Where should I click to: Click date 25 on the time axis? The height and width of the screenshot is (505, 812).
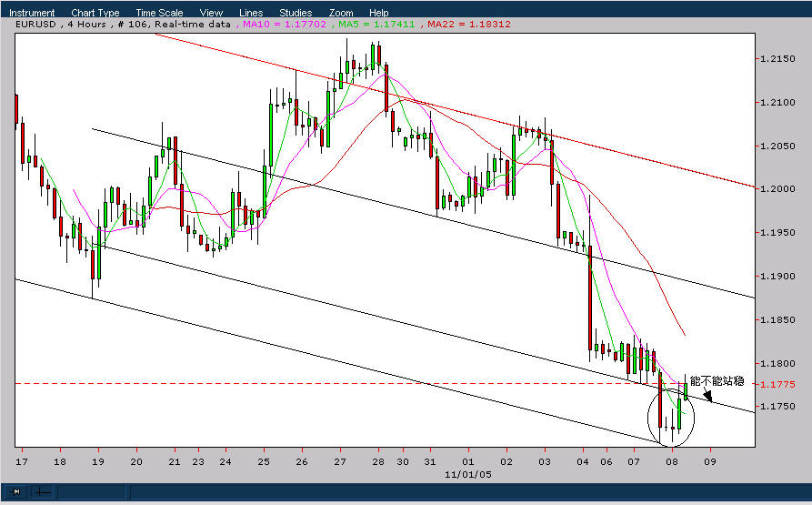click(x=264, y=461)
